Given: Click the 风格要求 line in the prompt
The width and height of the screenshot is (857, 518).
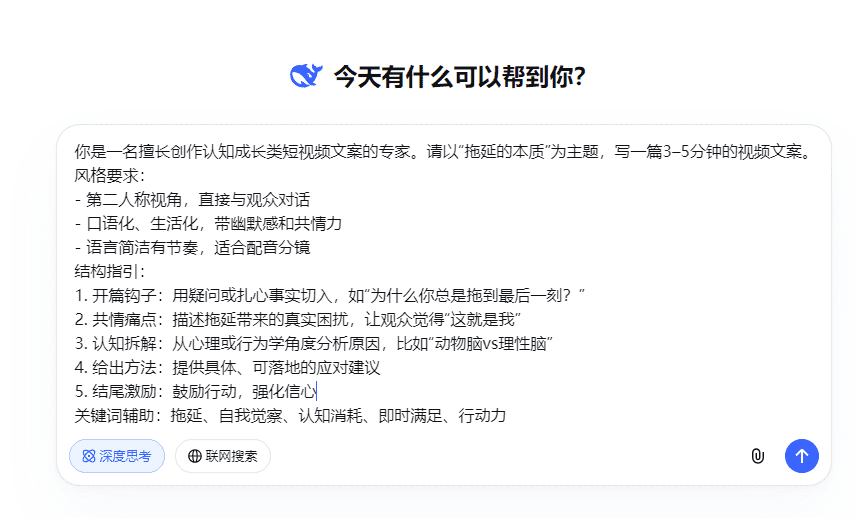Looking at the screenshot, I should click(x=111, y=176).
